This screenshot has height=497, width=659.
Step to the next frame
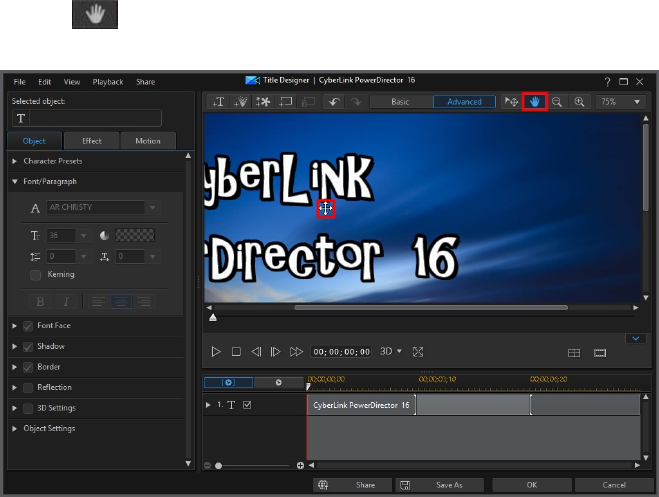[x=275, y=352]
